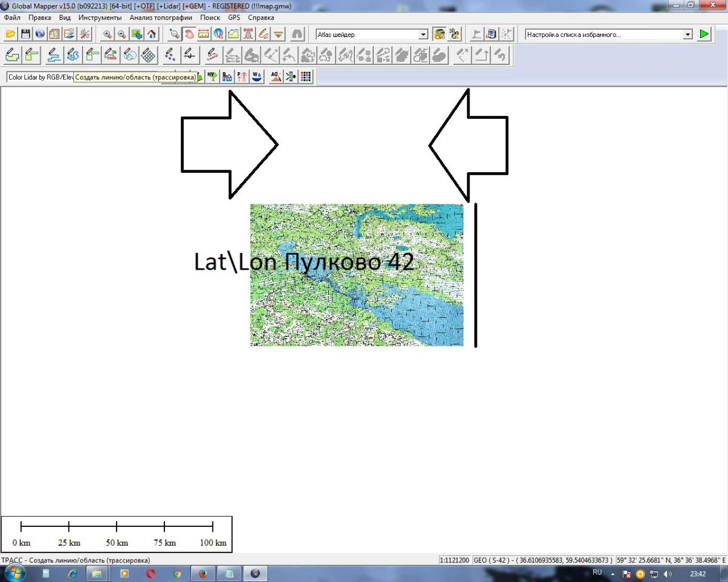The image size is (728, 582).
Task: Expand the Atlas shader dropdown
Action: (423, 35)
